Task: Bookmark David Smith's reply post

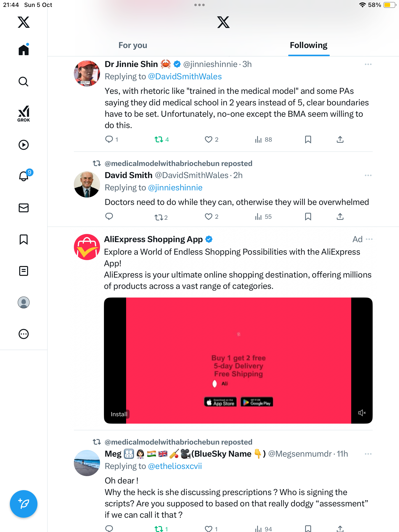Action: point(308,216)
